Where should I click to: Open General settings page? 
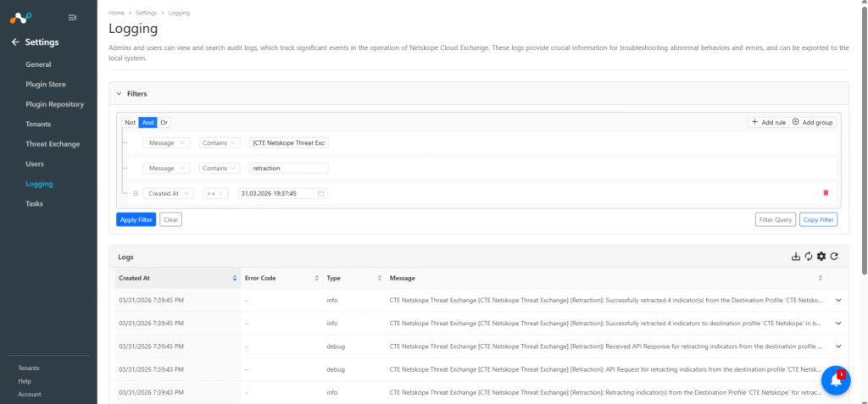click(38, 64)
